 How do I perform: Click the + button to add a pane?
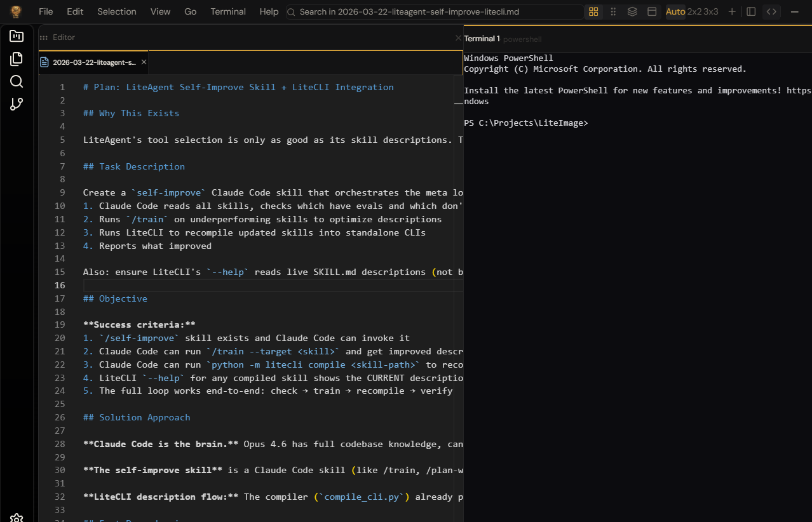click(731, 11)
